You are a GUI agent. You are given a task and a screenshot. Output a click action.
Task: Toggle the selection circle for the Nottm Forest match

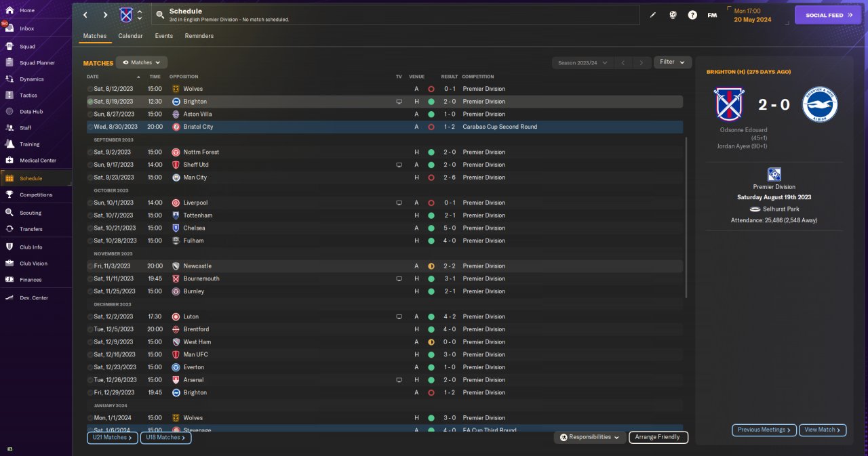(90, 152)
